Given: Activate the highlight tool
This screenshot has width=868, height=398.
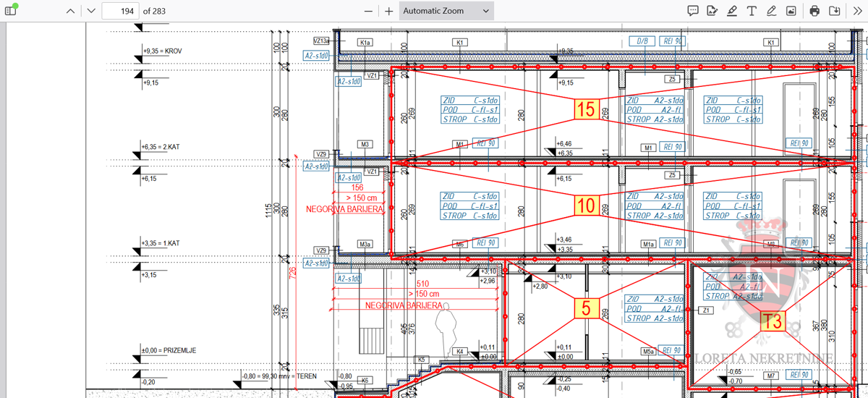Looking at the screenshot, I should [732, 11].
